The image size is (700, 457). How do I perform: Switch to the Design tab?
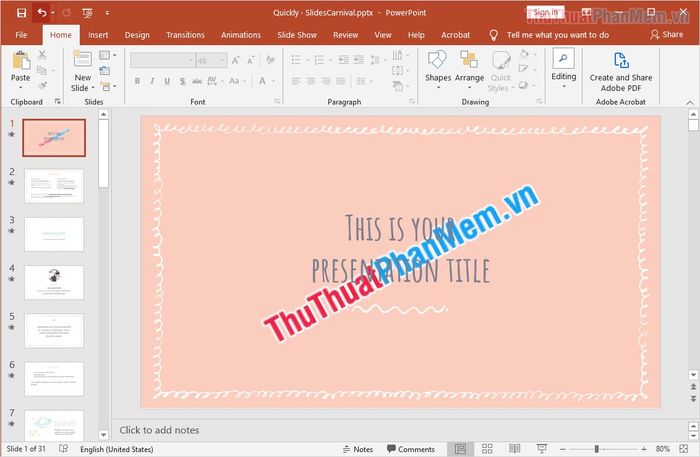(x=137, y=35)
